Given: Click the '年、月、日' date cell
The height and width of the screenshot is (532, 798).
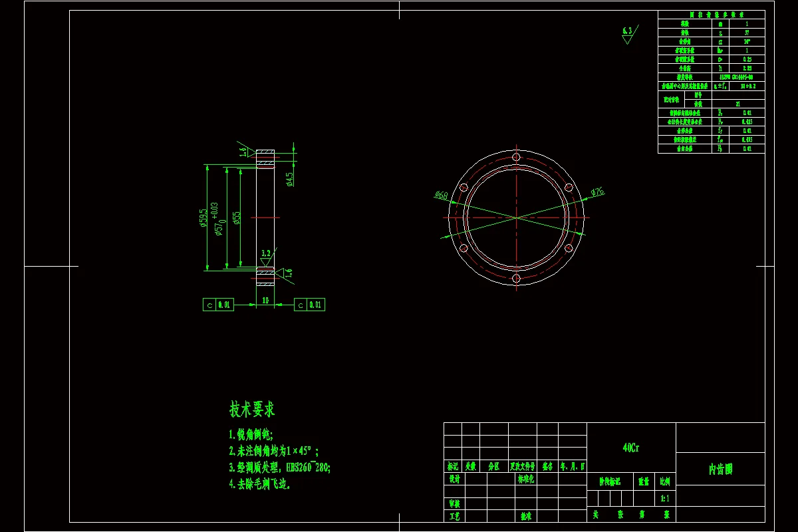Looking at the screenshot, I should (573, 466).
